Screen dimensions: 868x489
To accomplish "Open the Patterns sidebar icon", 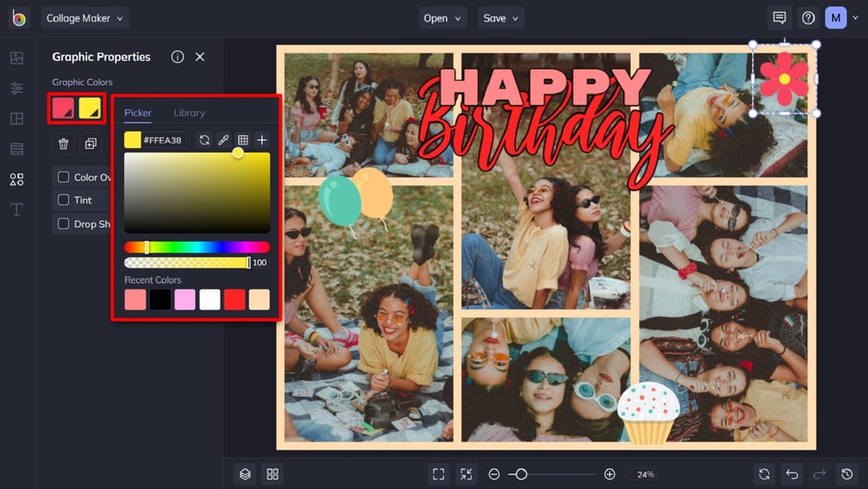I will [17, 149].
